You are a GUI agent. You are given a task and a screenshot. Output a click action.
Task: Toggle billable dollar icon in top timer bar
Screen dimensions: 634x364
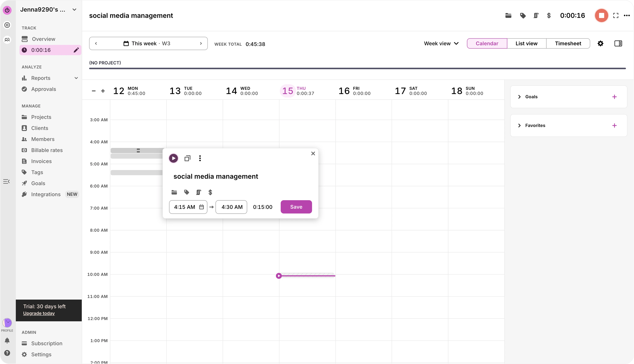[x=549, y=16]
